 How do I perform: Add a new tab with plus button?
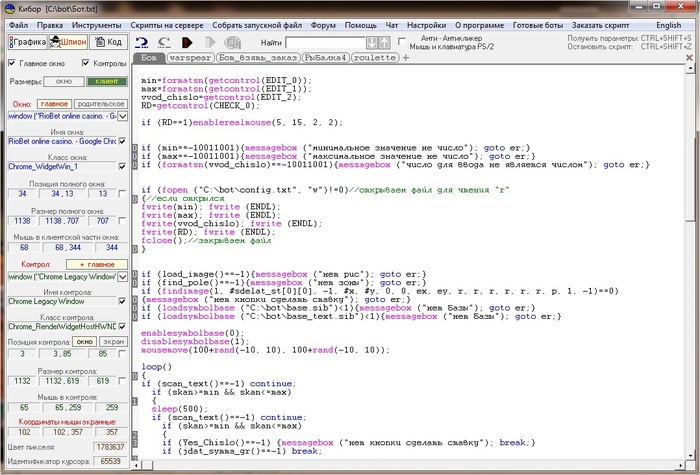406,58
